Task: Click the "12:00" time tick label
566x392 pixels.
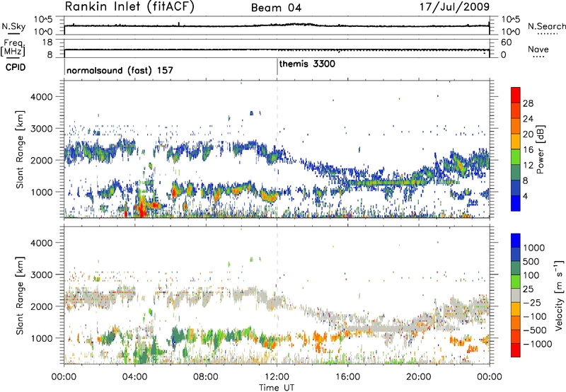Action: (277, 377)
